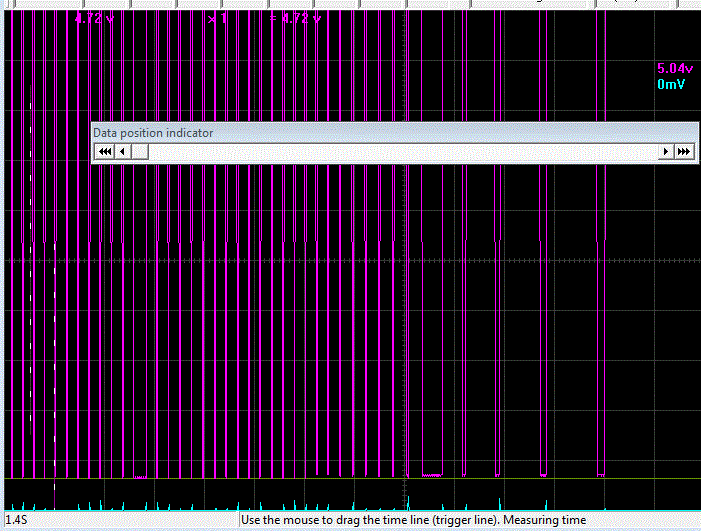Click the 1.4S time field in status bar
The height and width of the screenshot is (531, 701).
18,520
